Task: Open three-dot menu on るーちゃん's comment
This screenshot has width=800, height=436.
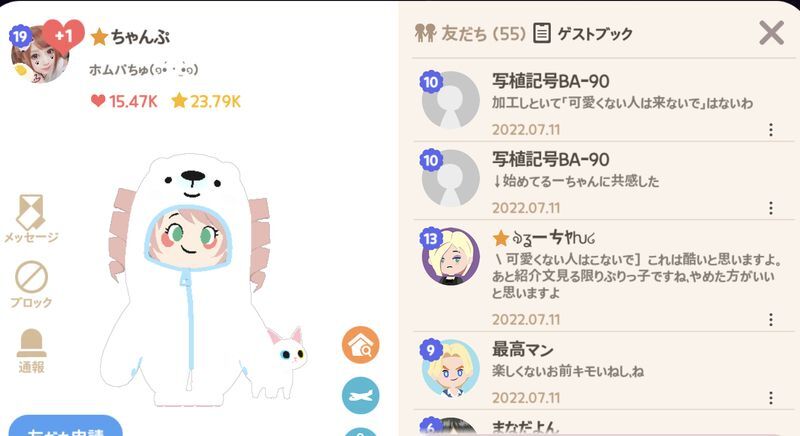Action: pyautogui.click(x=771, y=320)
